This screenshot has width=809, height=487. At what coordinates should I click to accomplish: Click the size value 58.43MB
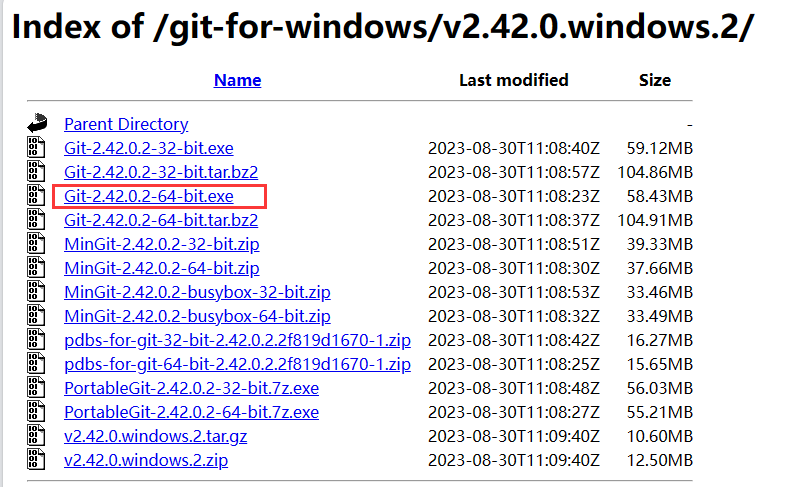coord(659,196)
